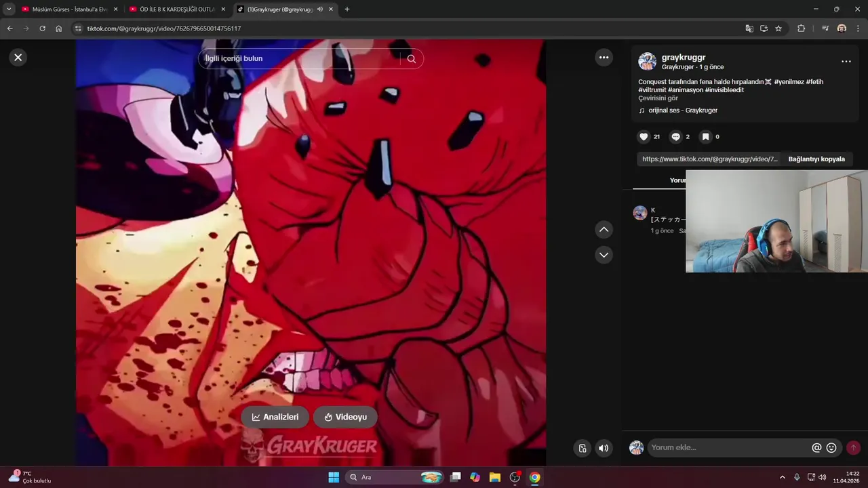868x488 pixels.
Task: Close the TikTok video viewer with X
Action: click(x=18, y=58)
